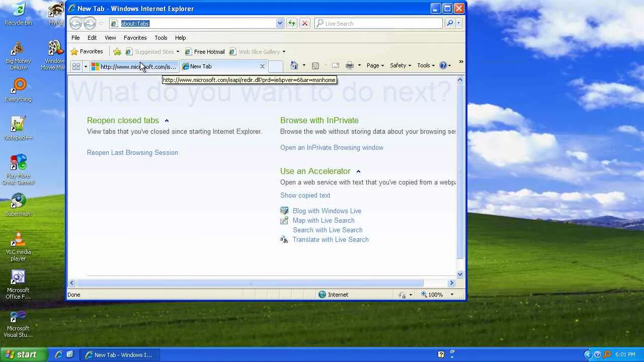Click the Blog with Windows Live icon
Screen dimensions: 644x362
click(x=284, y=211)
